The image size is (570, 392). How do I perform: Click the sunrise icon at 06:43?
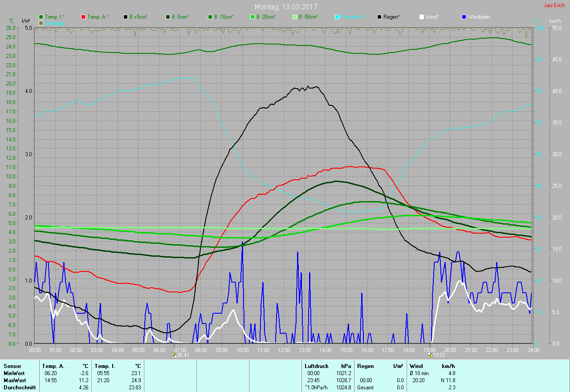[175, 355]
